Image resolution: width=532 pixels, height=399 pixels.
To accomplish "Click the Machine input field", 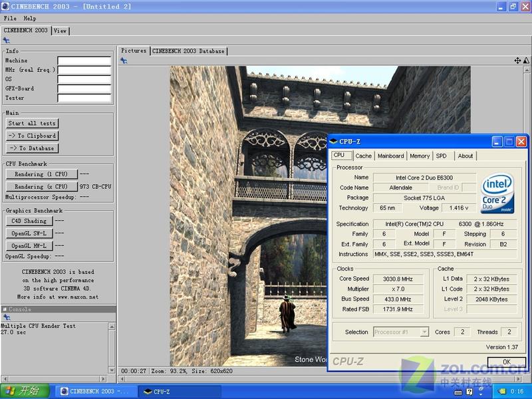I will (84, 61).
